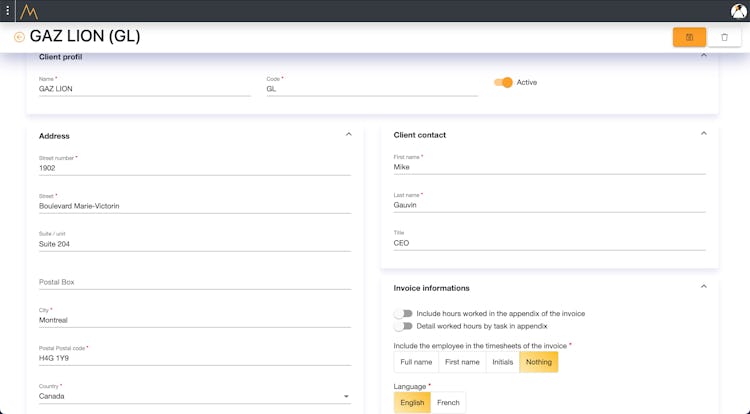
Task: Collapse the Client profil panel
Action: point(703,56)
